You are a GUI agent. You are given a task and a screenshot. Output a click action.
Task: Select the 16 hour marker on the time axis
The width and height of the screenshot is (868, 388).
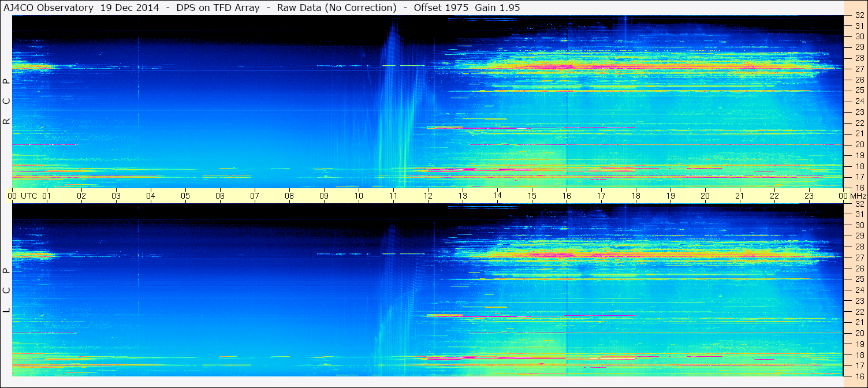567,196
